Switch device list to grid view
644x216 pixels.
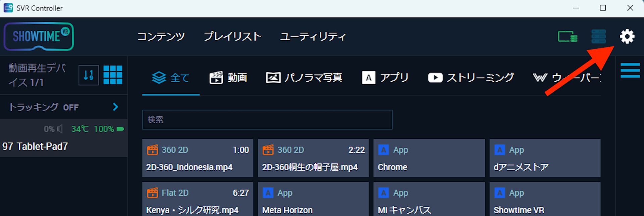click(113, 75)
